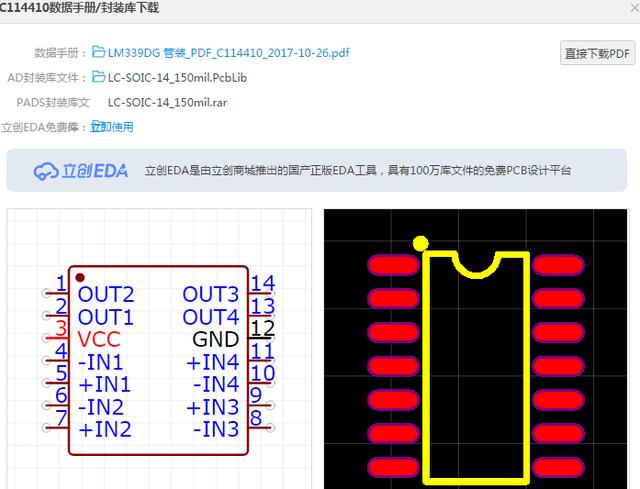Click the -IN3 pin label
The height and width of the screenshot is (489, 640).
pyautogui.click(x=216, y=429)
